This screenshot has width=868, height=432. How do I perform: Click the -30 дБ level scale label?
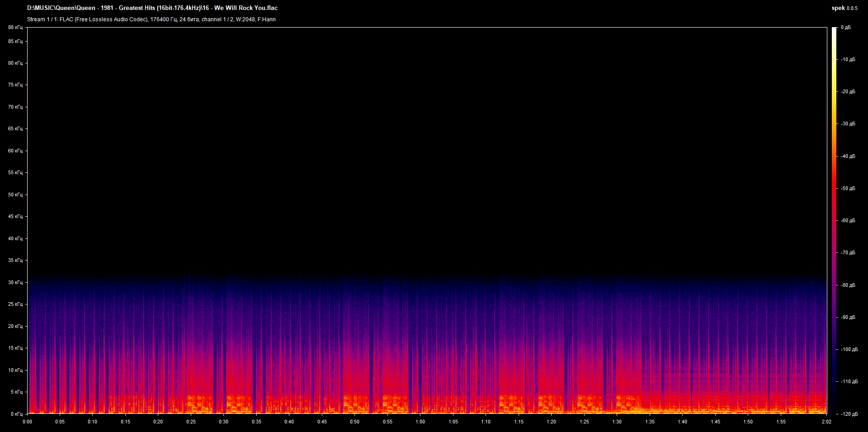click(848, 123)
